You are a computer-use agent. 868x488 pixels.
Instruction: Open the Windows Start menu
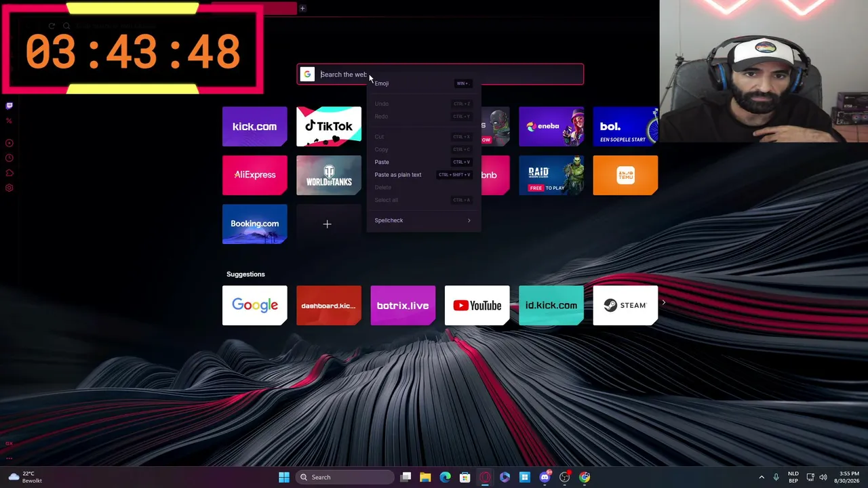click(x=284, y=477)
